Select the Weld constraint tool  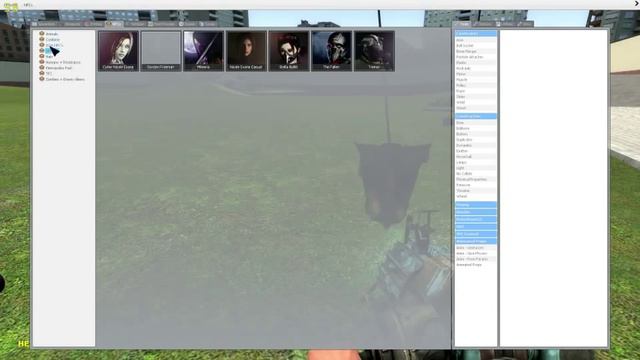tap(476, 102)
